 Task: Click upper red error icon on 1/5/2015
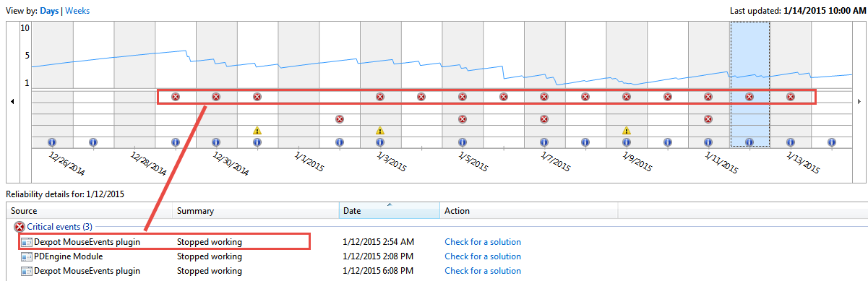pos(462,97)
